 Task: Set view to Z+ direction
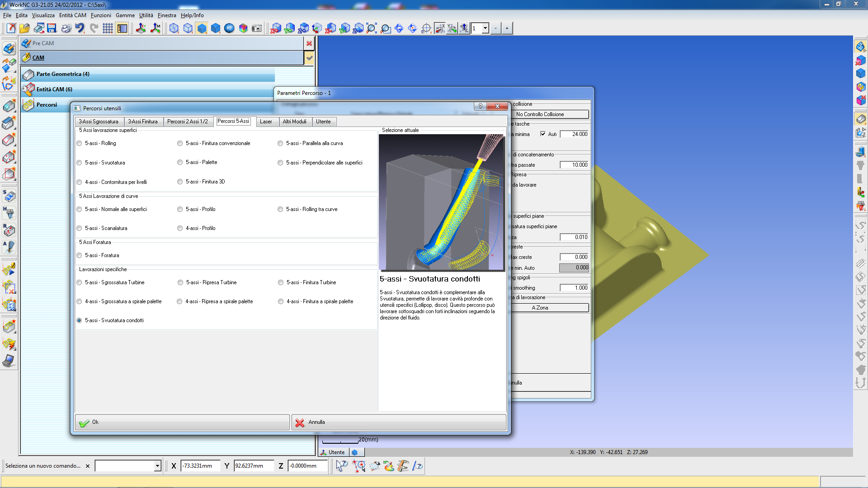tap(303, 28)
